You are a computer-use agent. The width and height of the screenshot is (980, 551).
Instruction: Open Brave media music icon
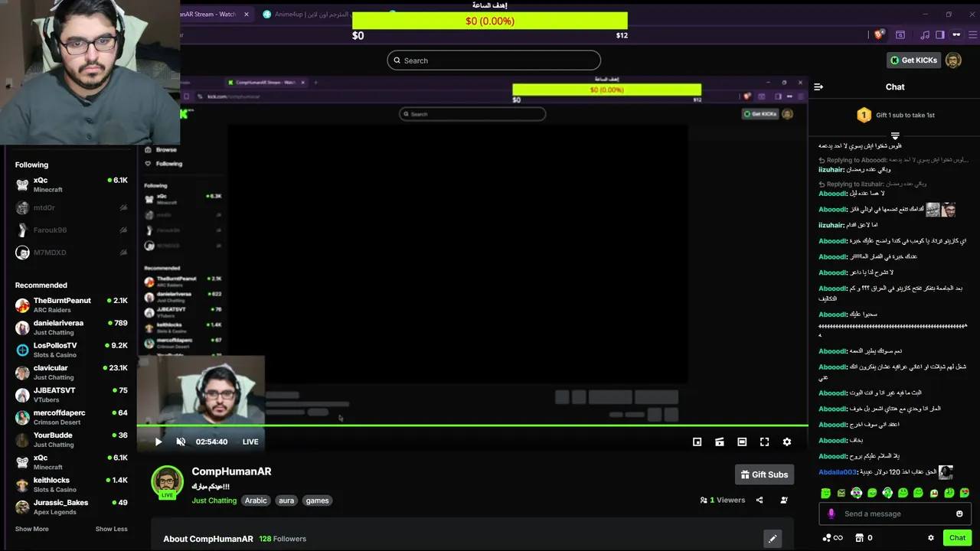pyautogui.click(x=925, y=34)
